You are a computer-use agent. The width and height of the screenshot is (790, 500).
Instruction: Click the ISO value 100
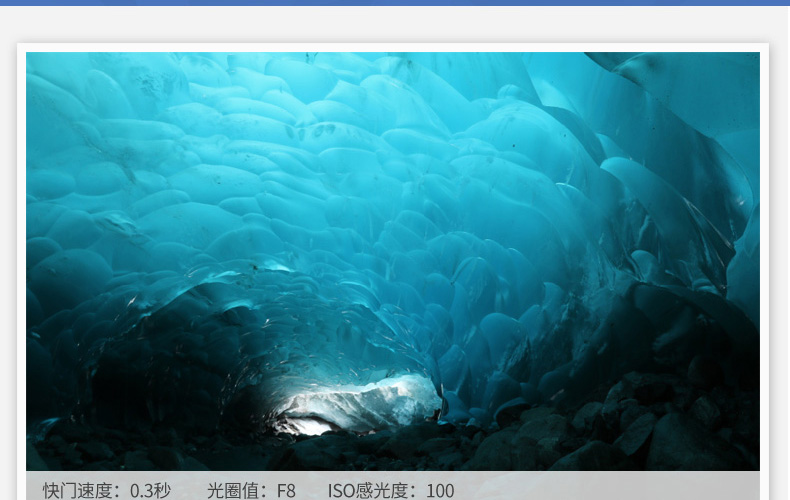click(440, 490)
